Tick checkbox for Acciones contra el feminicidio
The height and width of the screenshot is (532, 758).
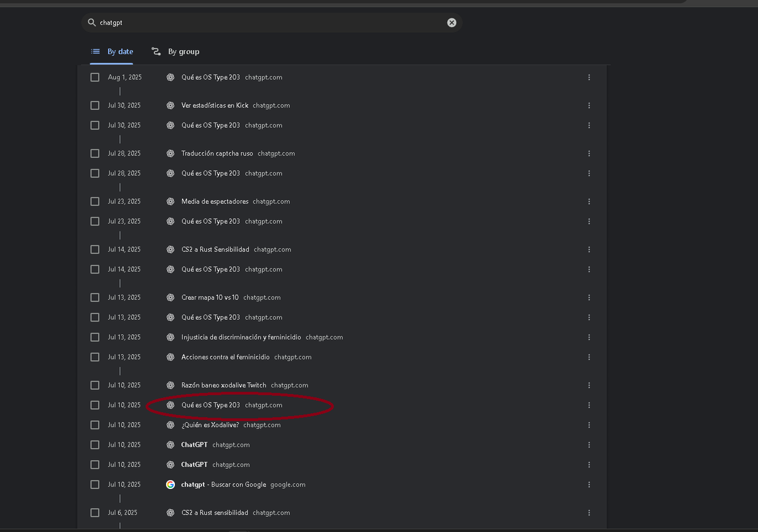pos(95,357)
